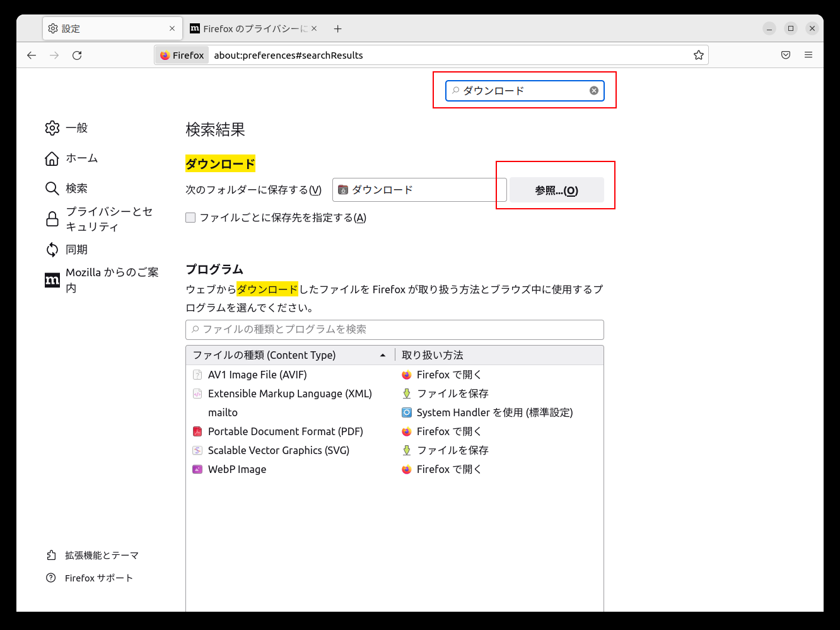Viewport: 840px width, 630px height.
Task: Click the 参照... browse button
Action: [557, 190]
